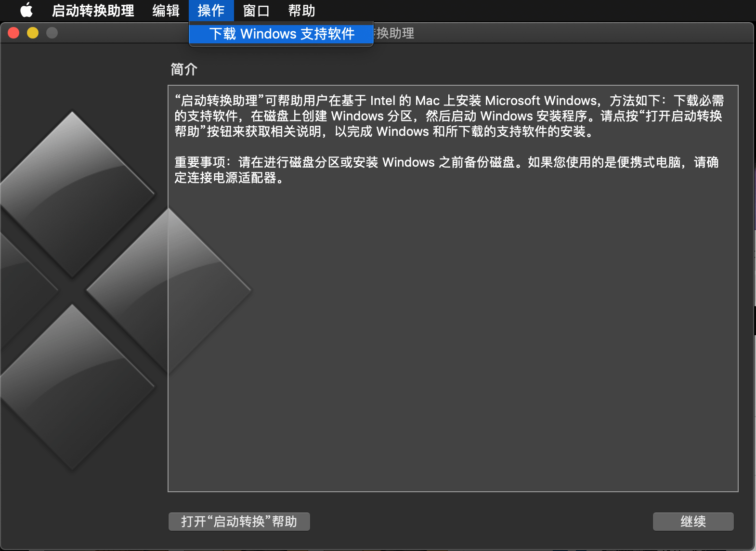Open the 启动转换助理 application menu
The width and height of the screenshot is (756, 551).
[x=93, y=11]
